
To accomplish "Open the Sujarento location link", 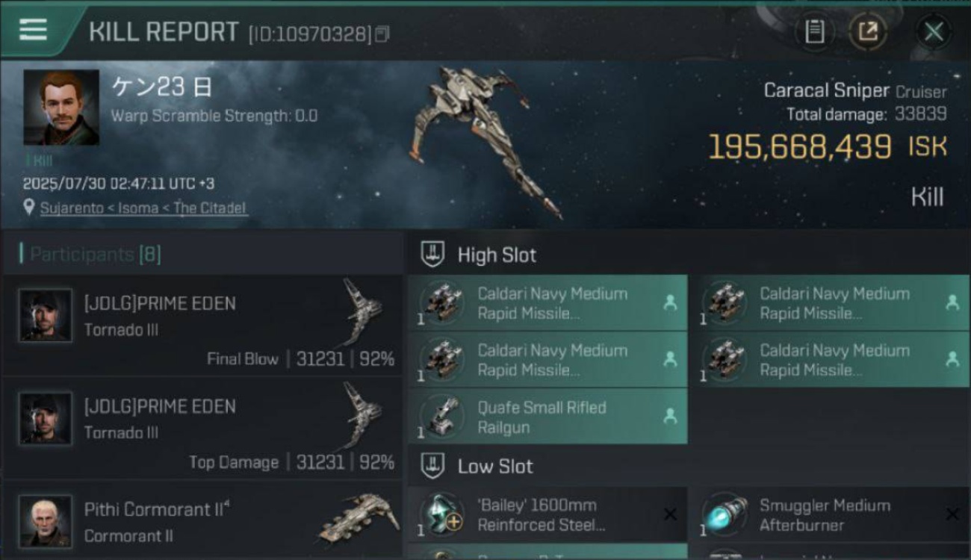I will tap(143, 208).
